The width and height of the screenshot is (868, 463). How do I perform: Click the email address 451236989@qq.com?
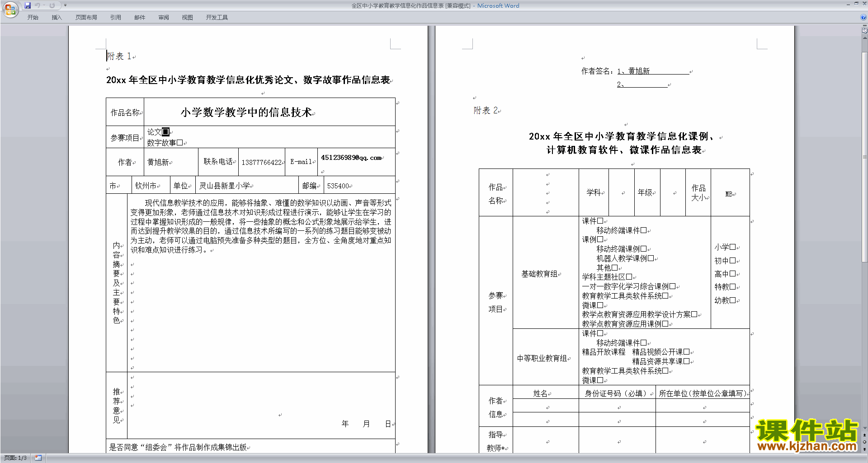(x=351, y=158)
